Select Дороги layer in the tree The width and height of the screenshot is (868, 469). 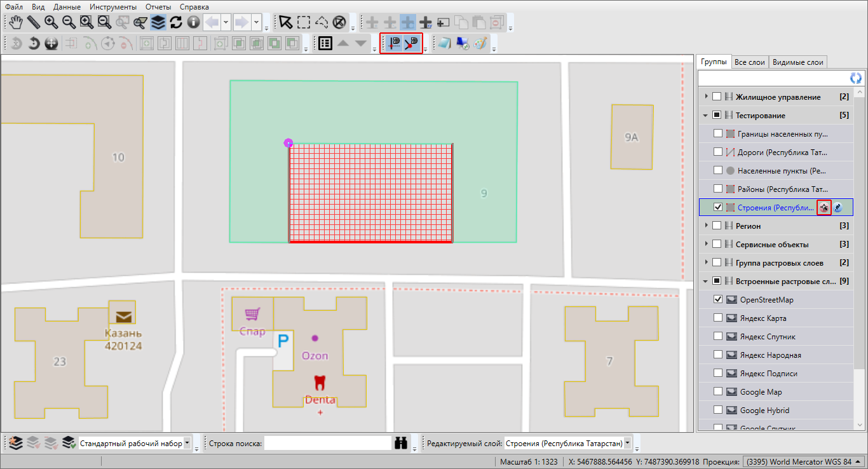(782, 153)
